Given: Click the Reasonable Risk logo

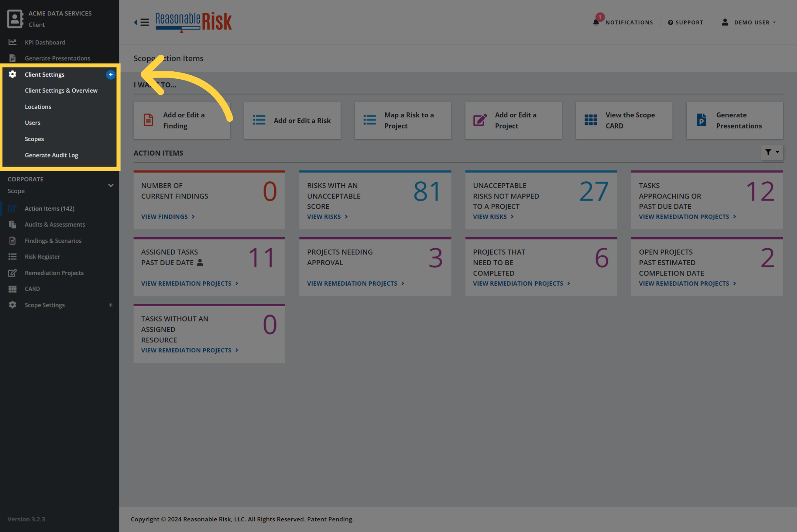Looking at the screenshot, I should coord(193,22).
